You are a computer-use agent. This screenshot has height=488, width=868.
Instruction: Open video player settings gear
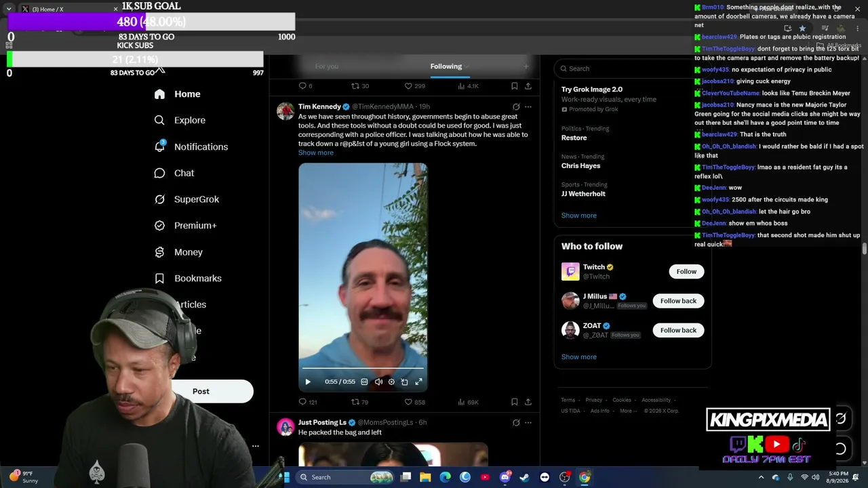[x=391, y=382]
